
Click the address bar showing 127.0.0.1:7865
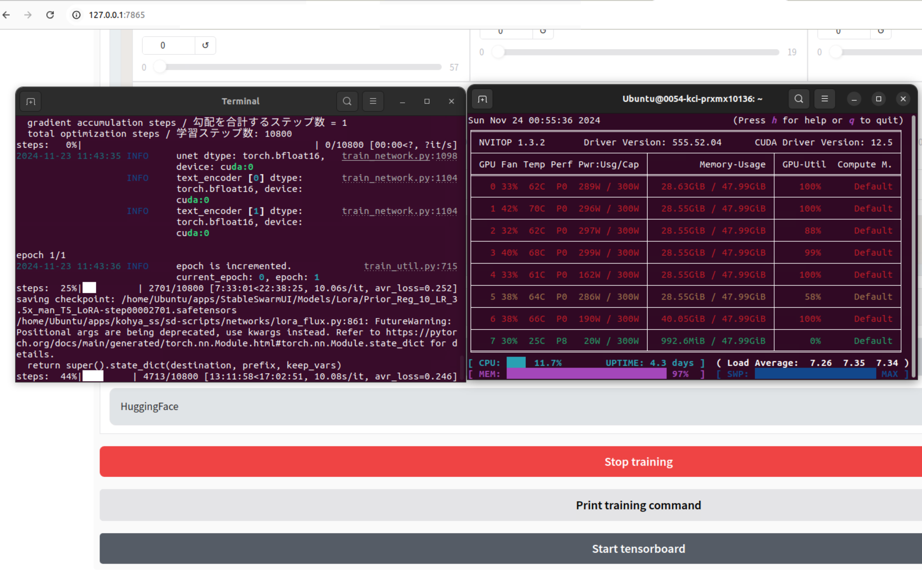[117, 15]
